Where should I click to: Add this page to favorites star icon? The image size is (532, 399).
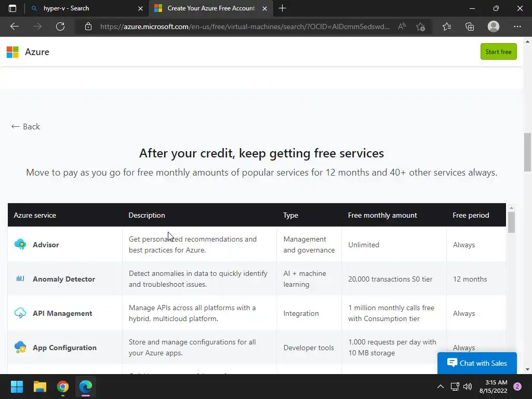(x=420, y=26)
